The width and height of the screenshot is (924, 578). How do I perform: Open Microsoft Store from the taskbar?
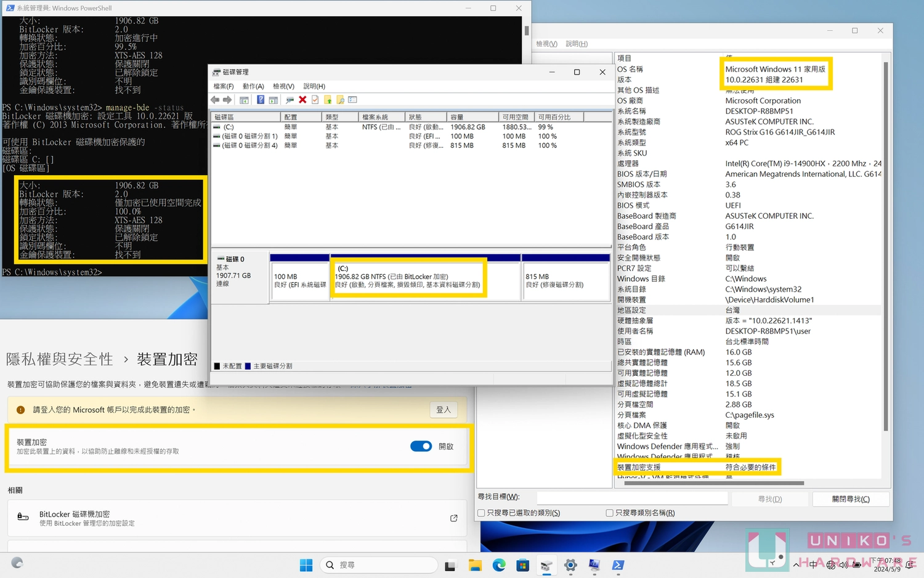tap(523, 565)
